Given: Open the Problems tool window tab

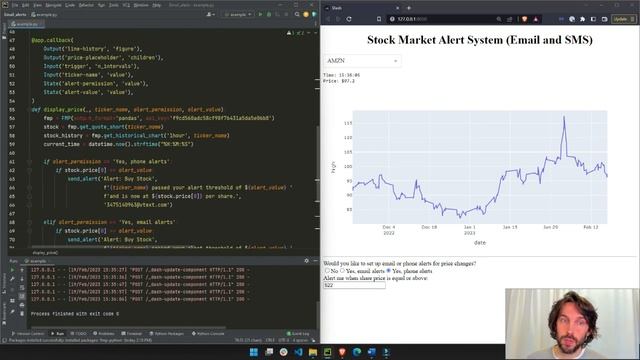Looking at the screenshot, I should 104,334.
